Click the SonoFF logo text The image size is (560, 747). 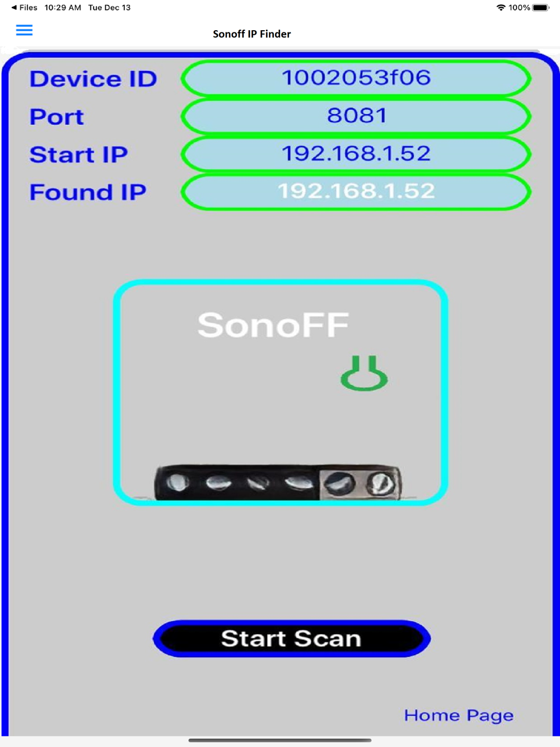coord(273,325)
